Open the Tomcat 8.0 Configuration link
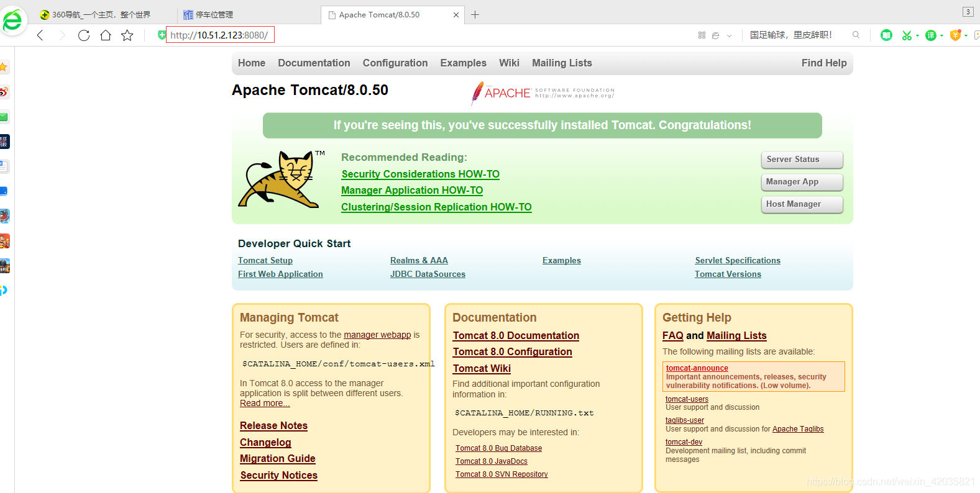980x493 pixels. [513, 352]
